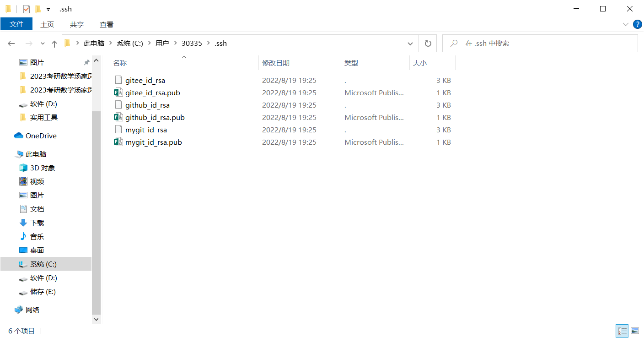Select file name gitee_id_rsa
Image resolution: width=644 pixels, height=338 pixels.
[145, 80]
